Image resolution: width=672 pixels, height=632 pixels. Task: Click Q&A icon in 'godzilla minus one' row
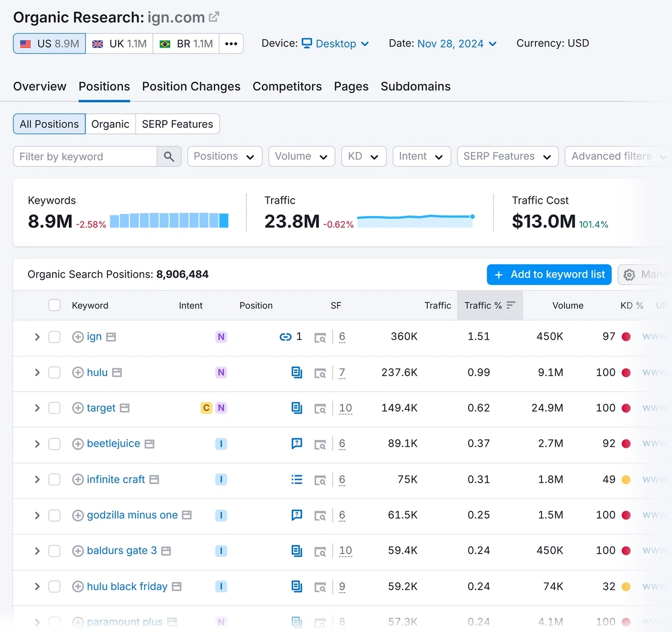coord(297,514)
